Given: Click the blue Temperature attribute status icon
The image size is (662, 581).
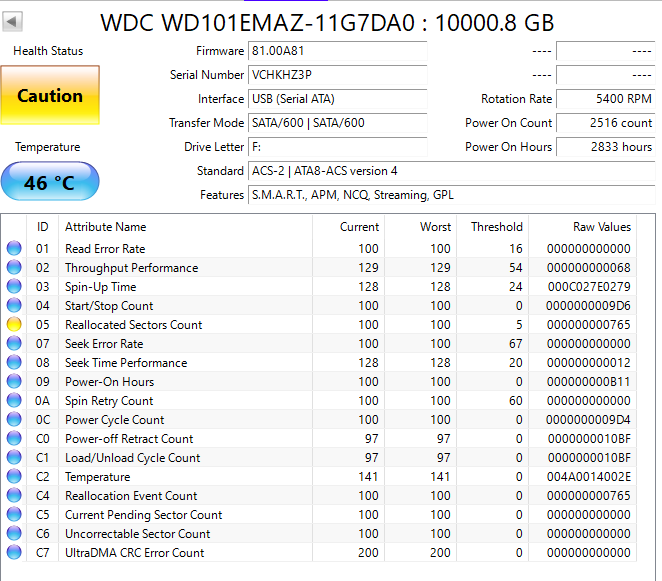Looking at the screenshot, I should pyautogui.click(x=14, y=477).
